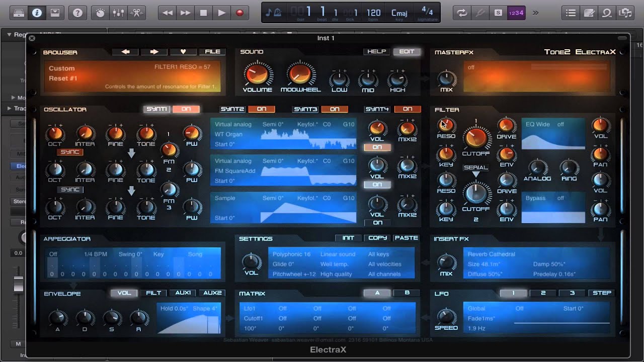
Task: Toggle the ON button of WT Organ oscillator
Action: 377,147
